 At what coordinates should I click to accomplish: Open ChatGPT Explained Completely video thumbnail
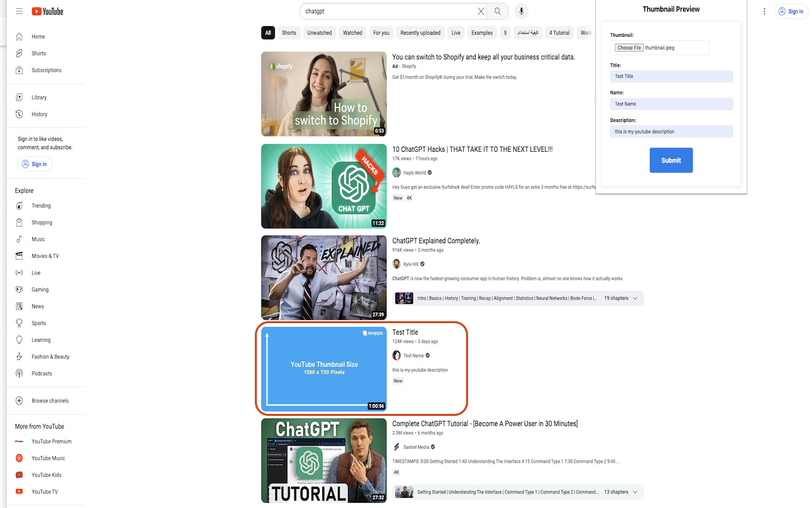click(324, 277)
